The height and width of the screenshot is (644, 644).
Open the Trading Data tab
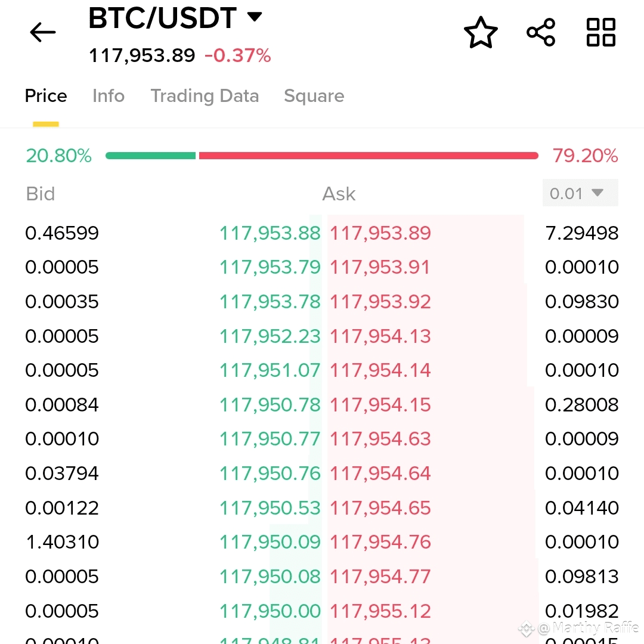pos(205,96)
